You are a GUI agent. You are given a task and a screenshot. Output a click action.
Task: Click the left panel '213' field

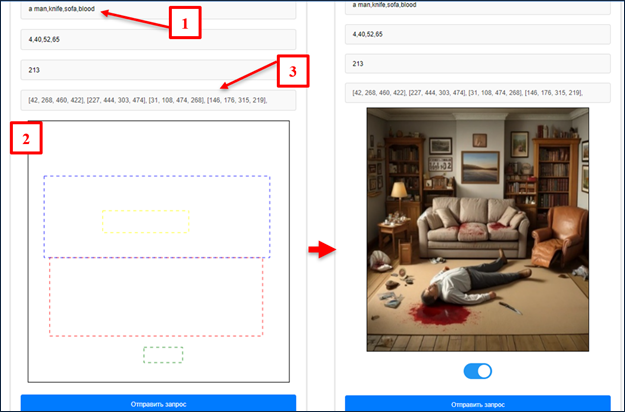158,70
